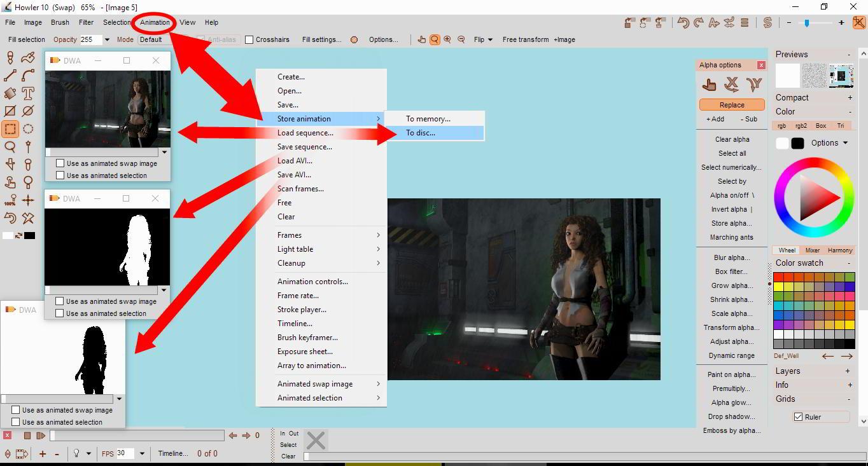Check 'Use as animated selection' in black-silhouette DWA window
Viewport: 868px width, 466px height.
coord(16,422)
